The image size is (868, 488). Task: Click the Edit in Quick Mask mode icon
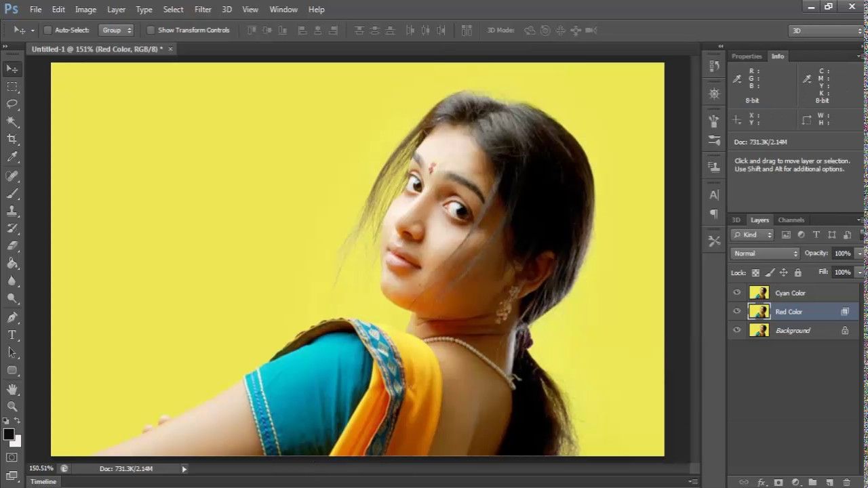coord(12,457)
